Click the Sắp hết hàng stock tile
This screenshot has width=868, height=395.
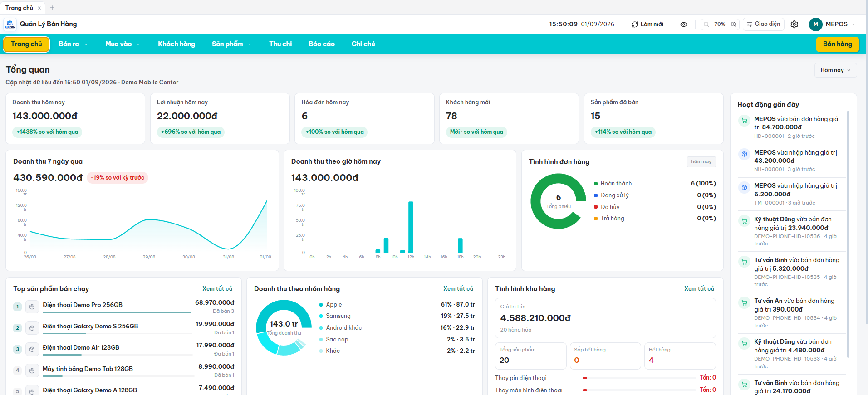pyautogui.click(x=605, y=356)
